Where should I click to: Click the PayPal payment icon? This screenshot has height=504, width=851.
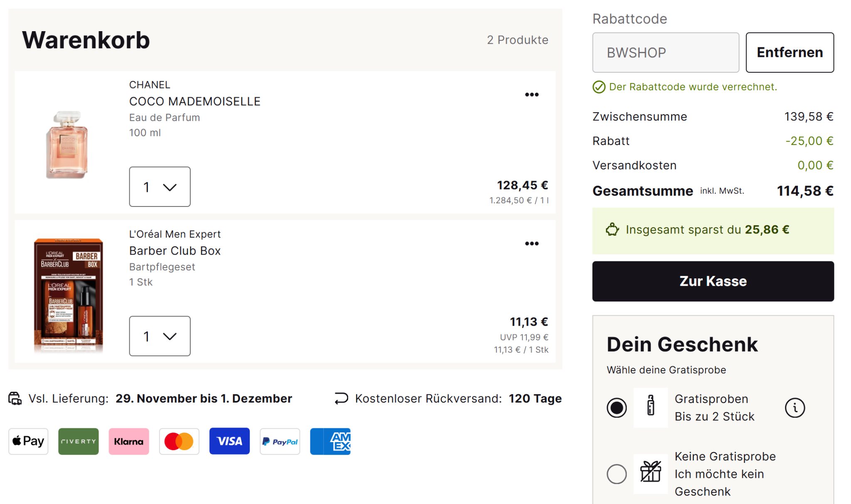click(280, 441)
